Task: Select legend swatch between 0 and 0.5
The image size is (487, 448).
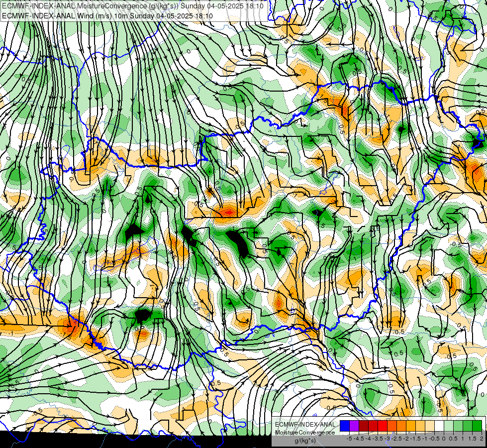Action: 449,426
